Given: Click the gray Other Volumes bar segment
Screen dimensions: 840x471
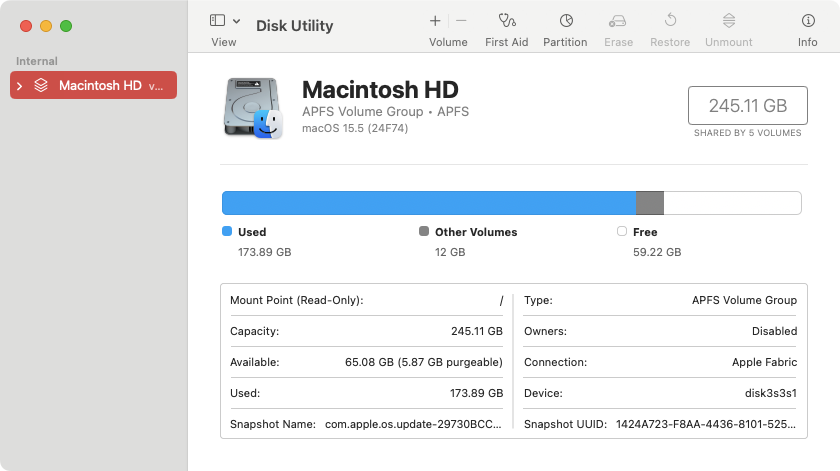Looking at the screenshot, I should point(650,203).
